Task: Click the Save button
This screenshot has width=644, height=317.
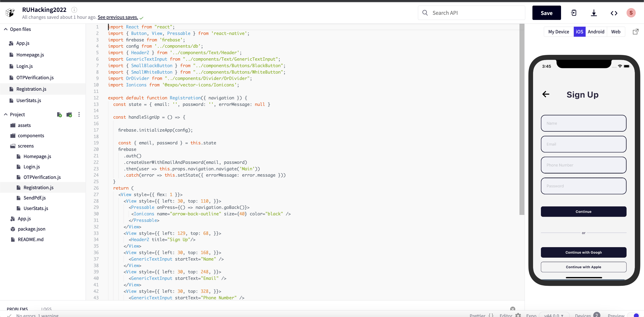Action: [546, 13]
